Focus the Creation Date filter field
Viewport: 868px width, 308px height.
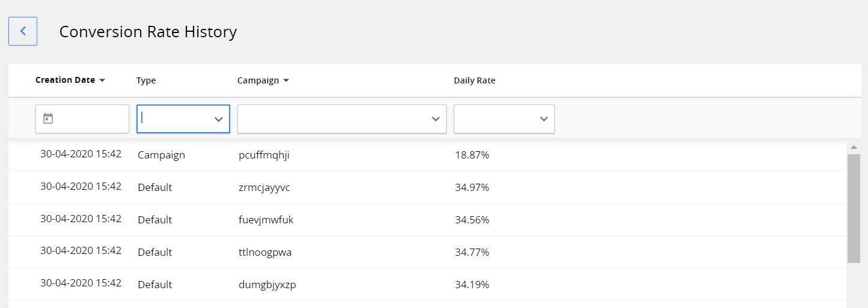pyautogui.click(x=90, y=119)
